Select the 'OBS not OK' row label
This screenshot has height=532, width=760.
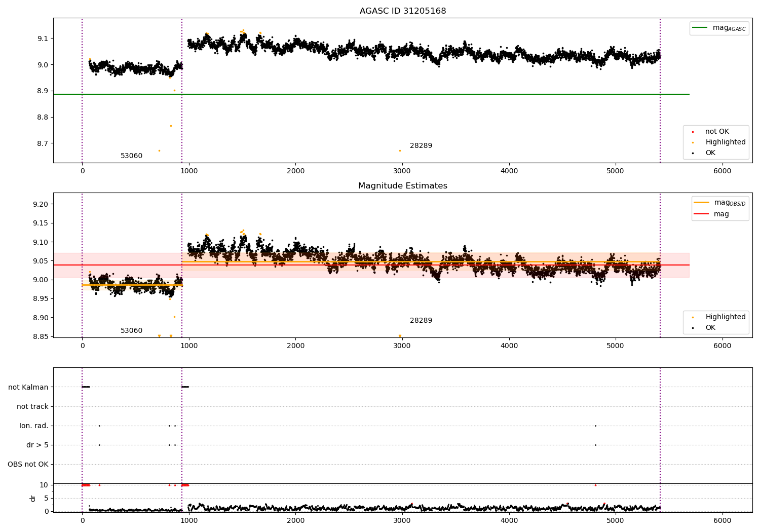28,465
